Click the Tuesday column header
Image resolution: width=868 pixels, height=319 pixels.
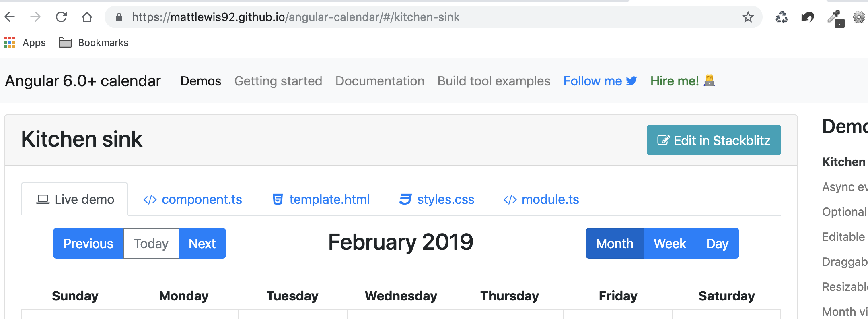pyautogui.click(x=292, y=296)
